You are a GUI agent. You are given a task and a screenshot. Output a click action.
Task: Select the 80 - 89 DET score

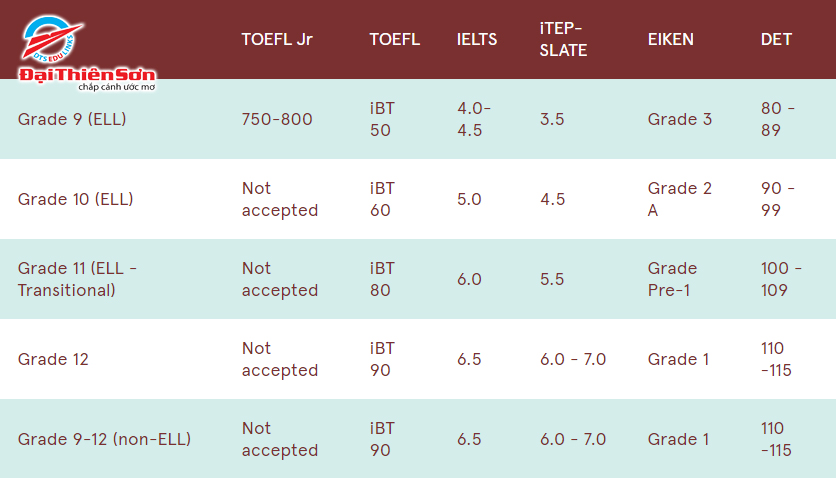tap(778, 120)
